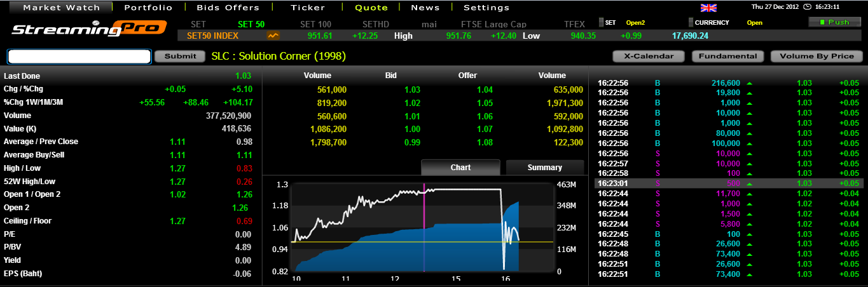Click the ticker trade of 11,700 shares
The image size is (868, 287).
tap(727, 193)
